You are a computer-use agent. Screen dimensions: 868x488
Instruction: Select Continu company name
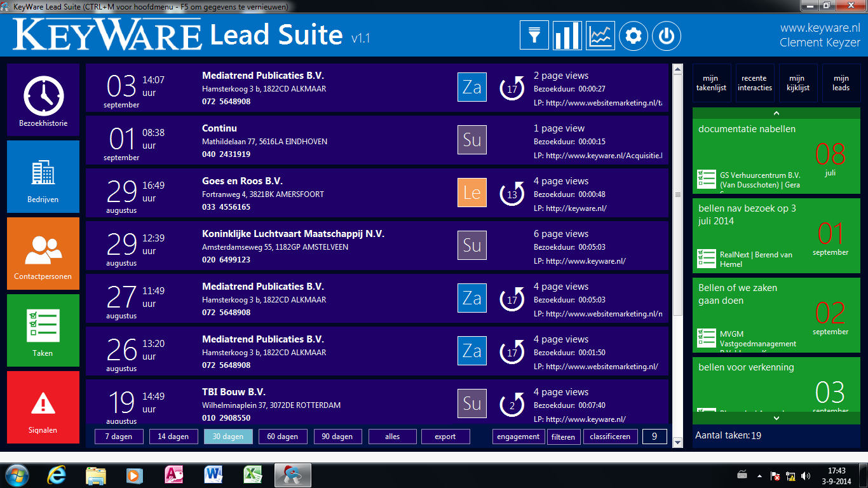(x=219, y=128)
